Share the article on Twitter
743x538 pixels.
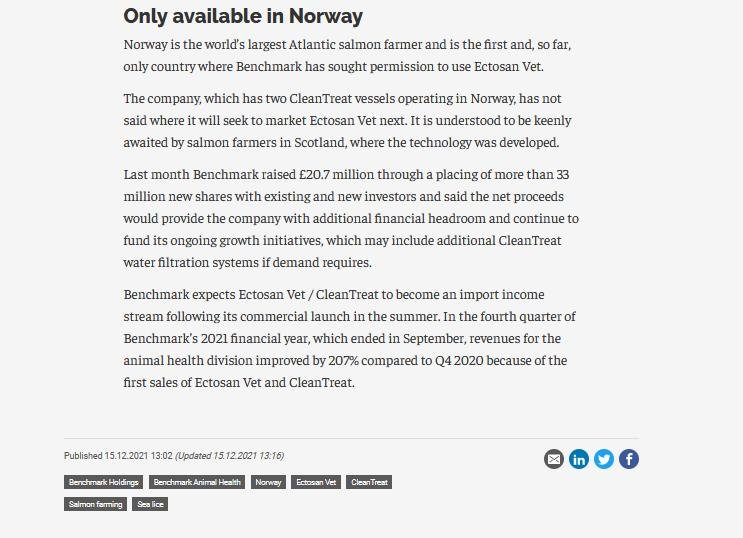[604, 459]
